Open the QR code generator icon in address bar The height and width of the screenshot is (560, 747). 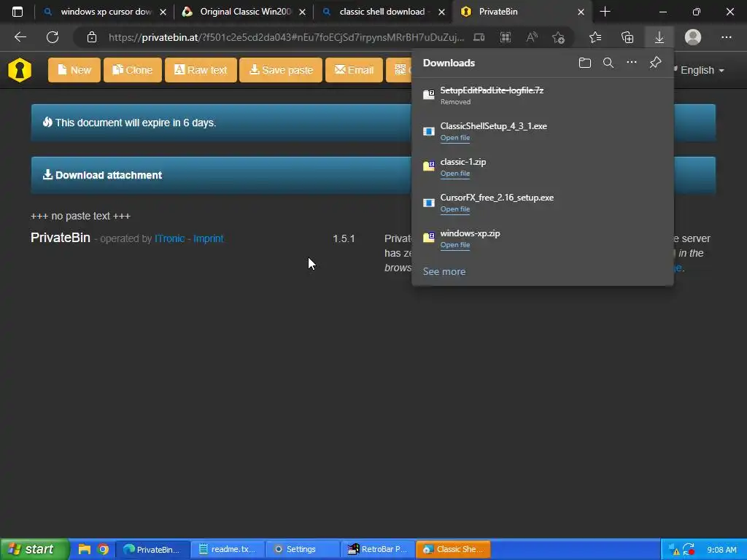tap(506, 37)
